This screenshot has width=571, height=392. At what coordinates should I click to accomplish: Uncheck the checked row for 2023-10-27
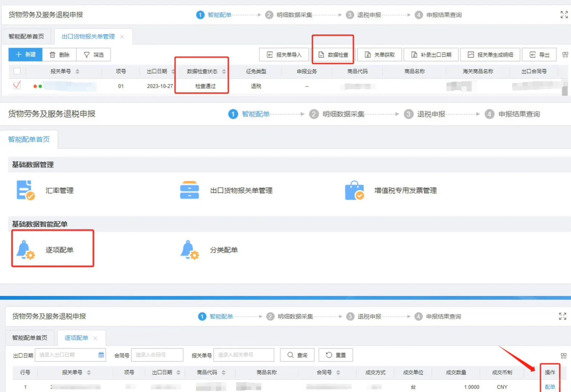[x=17, y=86]
